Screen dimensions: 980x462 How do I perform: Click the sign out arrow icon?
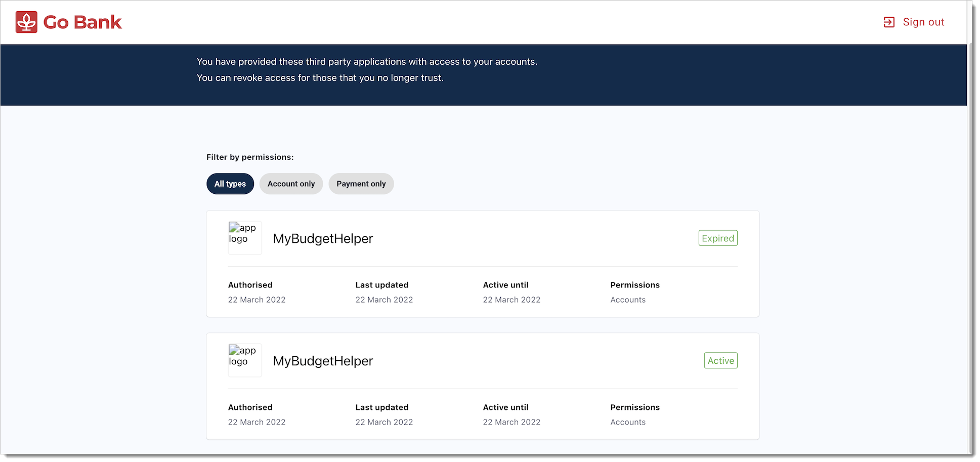tap(889, 22)
